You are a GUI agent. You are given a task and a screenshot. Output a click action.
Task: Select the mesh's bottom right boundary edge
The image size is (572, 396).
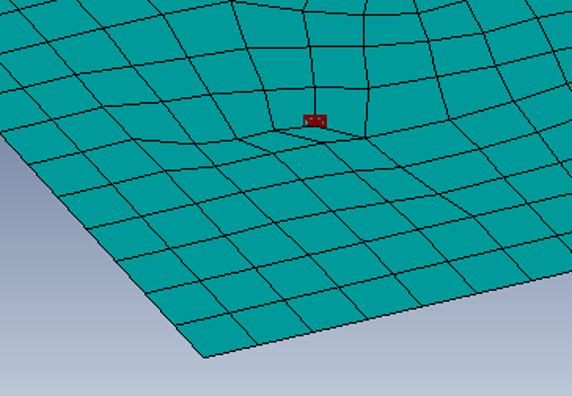coord(388,314)
